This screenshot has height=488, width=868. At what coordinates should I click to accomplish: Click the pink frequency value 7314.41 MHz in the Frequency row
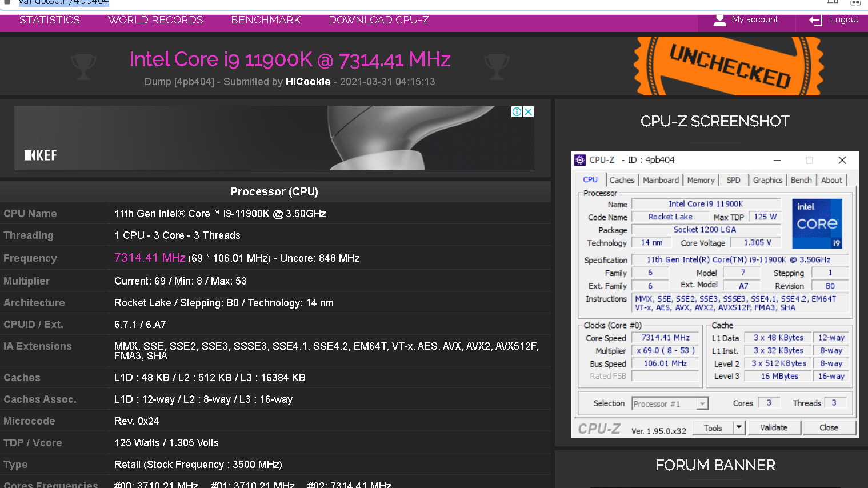click(150, 258)
